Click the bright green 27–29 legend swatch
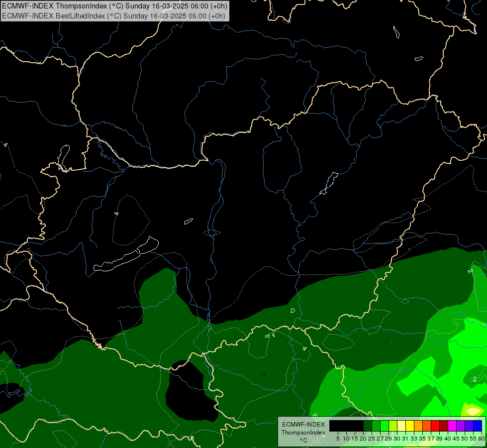Screen dimensions: 487x448 (x=385, y=426)
